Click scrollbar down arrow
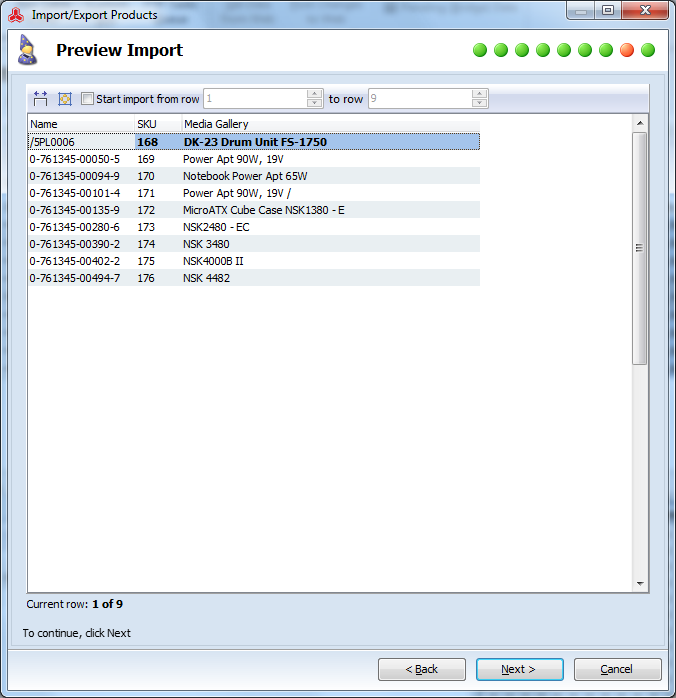Screen dimensions: 676x698 tap(640, 584)
